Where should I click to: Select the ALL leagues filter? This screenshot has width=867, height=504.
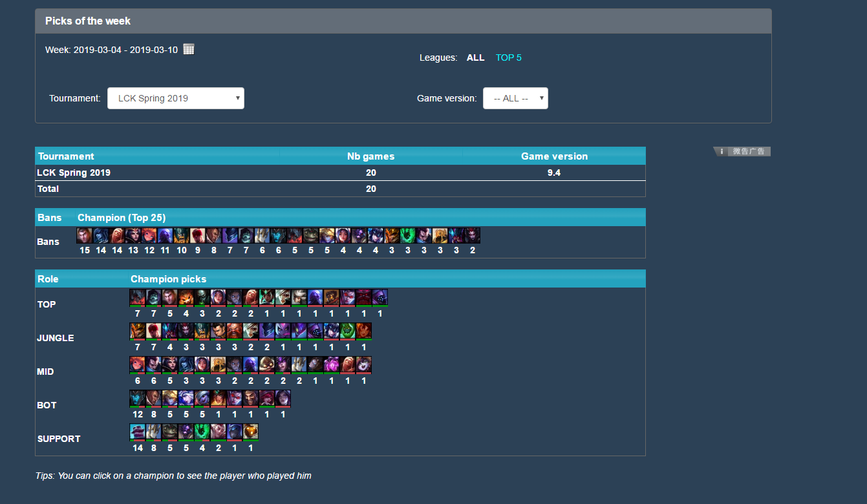click(475, 58)
